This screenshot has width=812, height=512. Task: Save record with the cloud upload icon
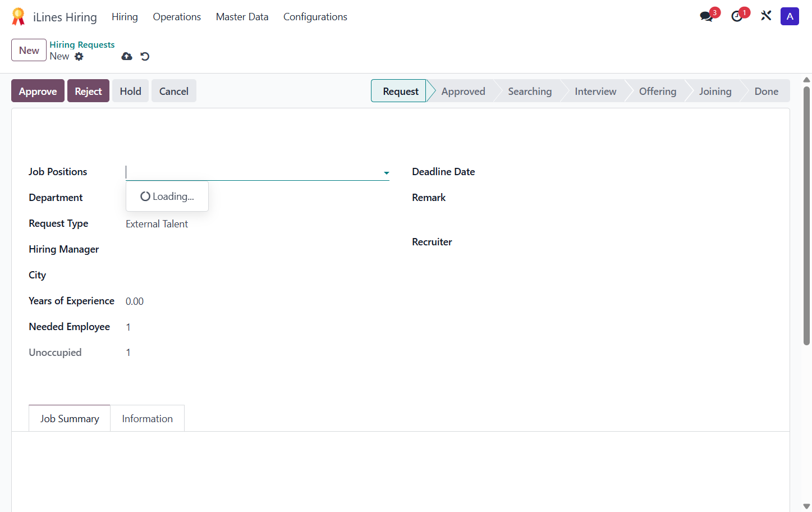tap(127, 56)
